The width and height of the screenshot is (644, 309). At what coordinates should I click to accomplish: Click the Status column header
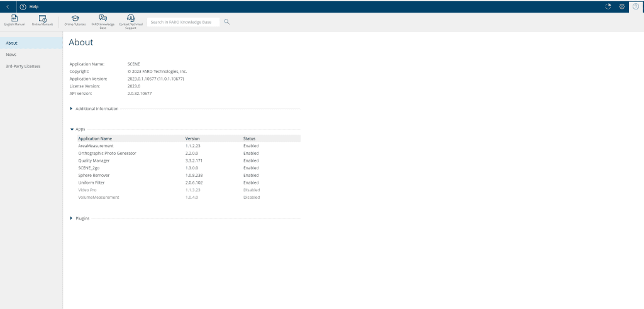pyautogui.click(x=249, y=138)
